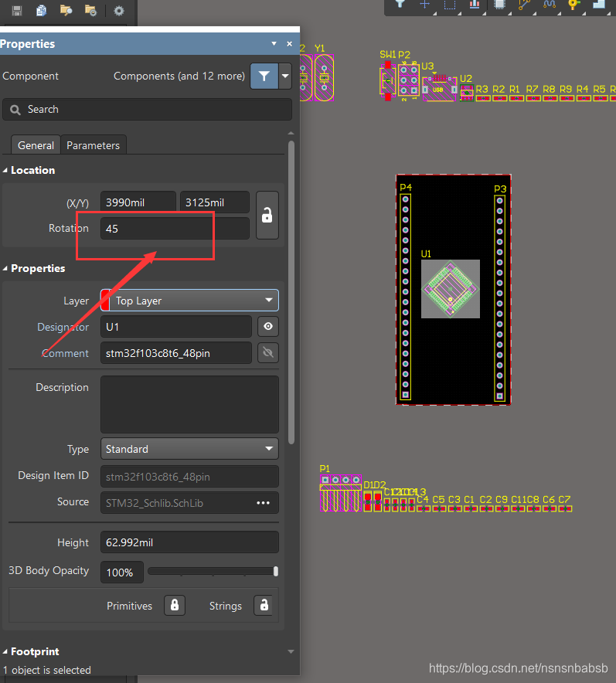The height and width of the screenshot is (683, 616).
Task: Open the align objects tool
Action: [475, 5]
